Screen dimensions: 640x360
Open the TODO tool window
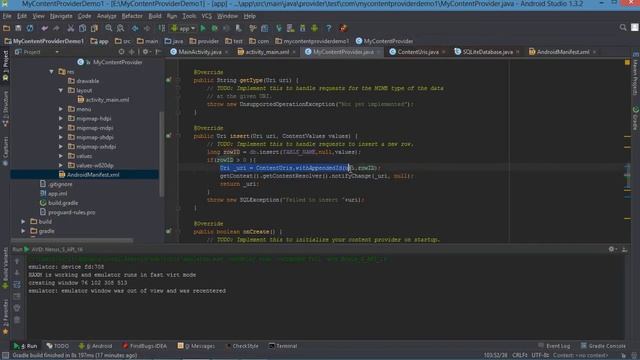click(x=58, y=346)
